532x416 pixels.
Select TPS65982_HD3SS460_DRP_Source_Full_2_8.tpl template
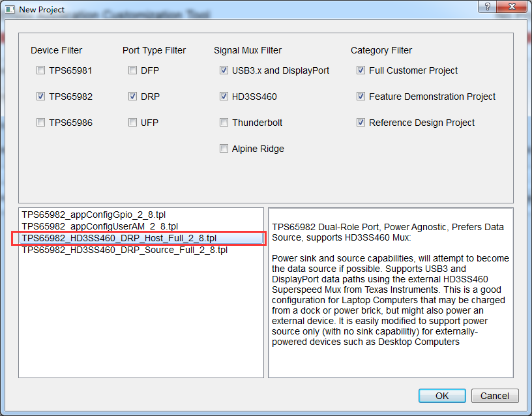pyautogui.click(x=141, y=250)
